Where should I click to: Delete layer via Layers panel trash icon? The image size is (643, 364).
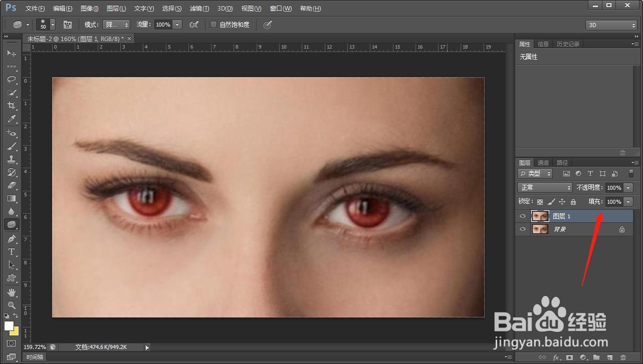623,357
